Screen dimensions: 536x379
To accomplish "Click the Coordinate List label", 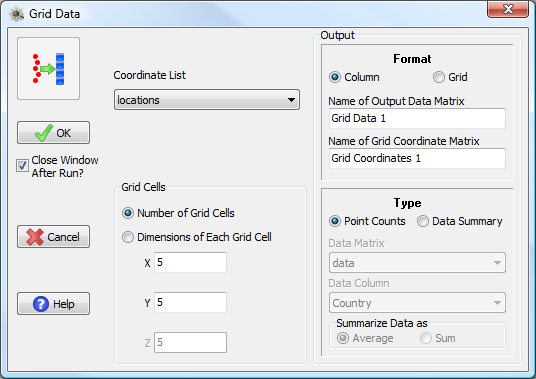I will tap(149, 75).
